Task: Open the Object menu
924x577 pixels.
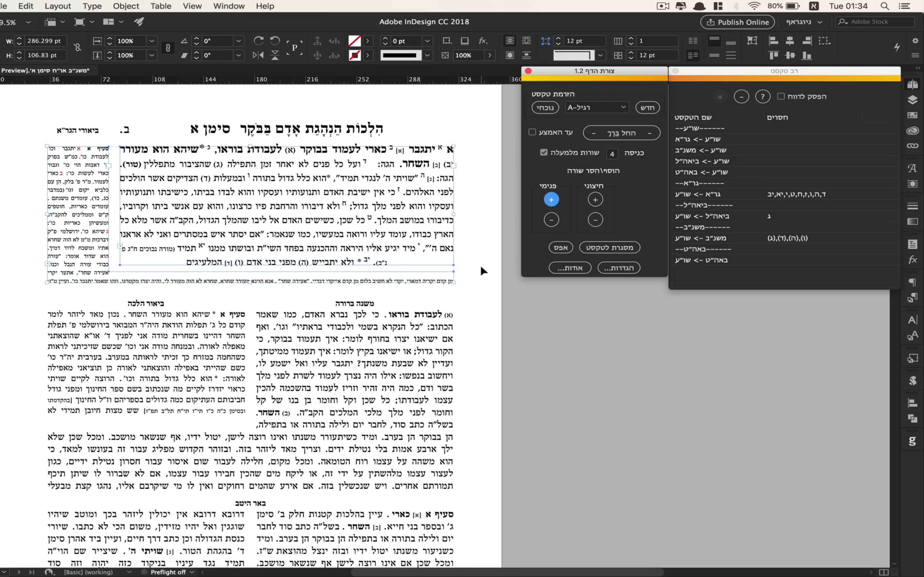Action: (126, 6)
